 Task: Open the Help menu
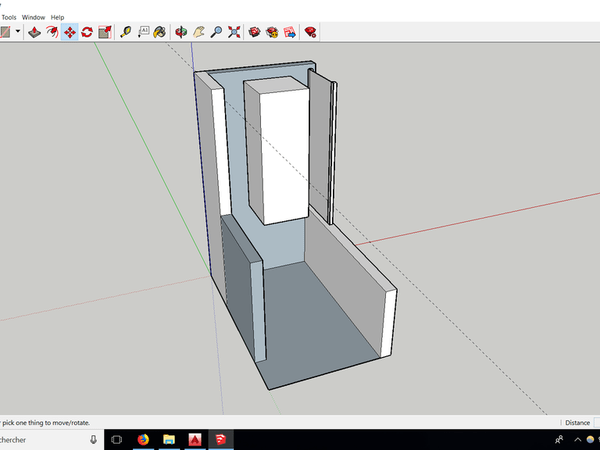coord(57,17)
